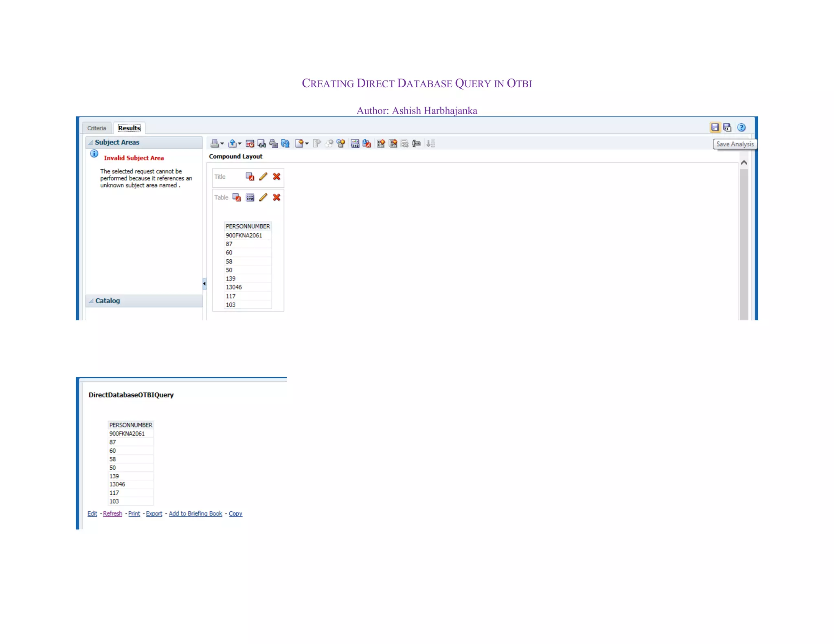Click View Properties XYZ icon in Table view

click(250, 197)
